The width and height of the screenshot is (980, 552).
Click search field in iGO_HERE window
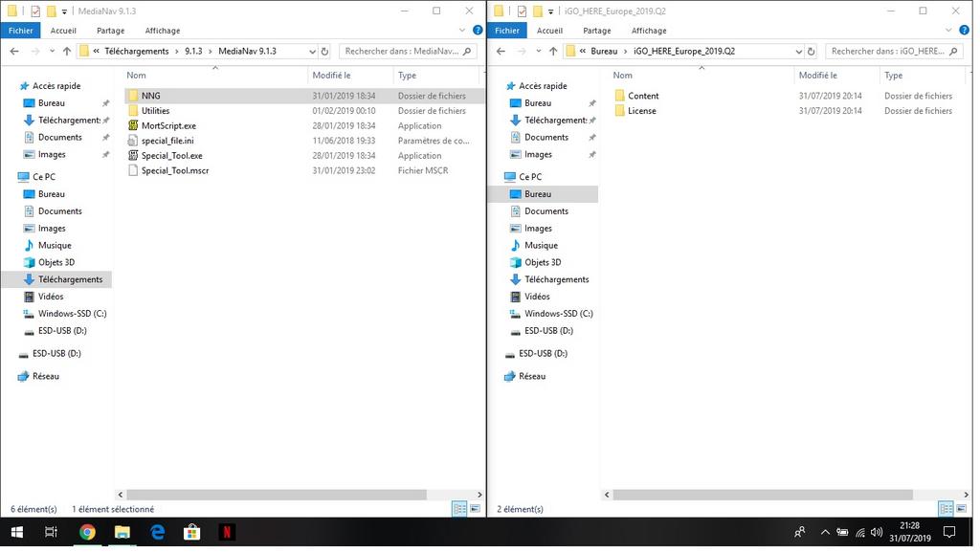pyautogui.click(x=894, y=52)
